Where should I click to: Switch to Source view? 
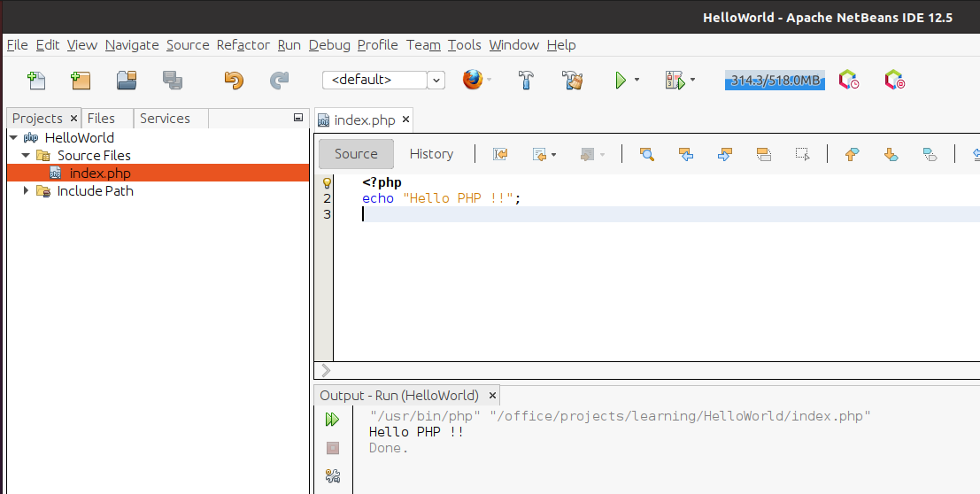(x=356, y=154)
